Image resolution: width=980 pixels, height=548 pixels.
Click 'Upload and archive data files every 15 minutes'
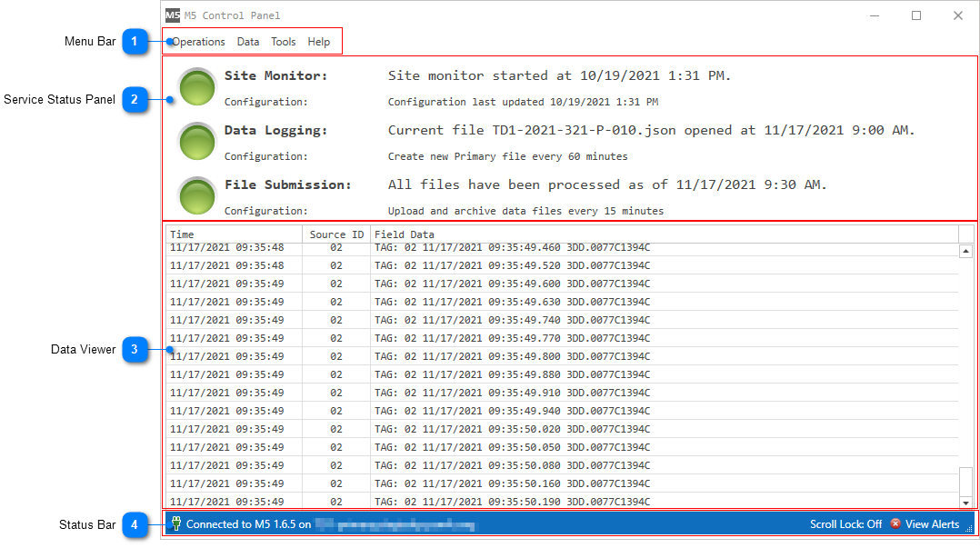click(525, 211)
